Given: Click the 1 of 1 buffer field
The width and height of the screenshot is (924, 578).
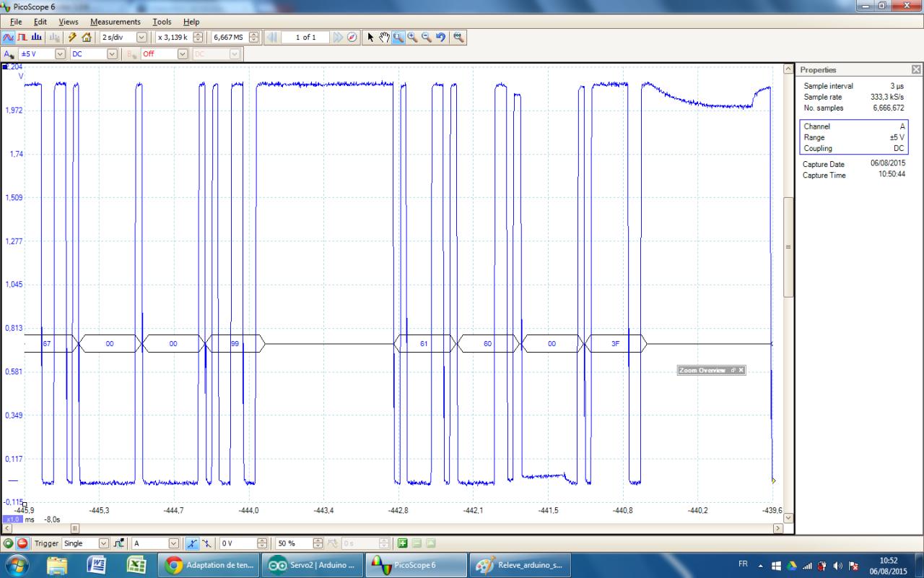Looking at the screenshot, I should (x=305, y=38).
